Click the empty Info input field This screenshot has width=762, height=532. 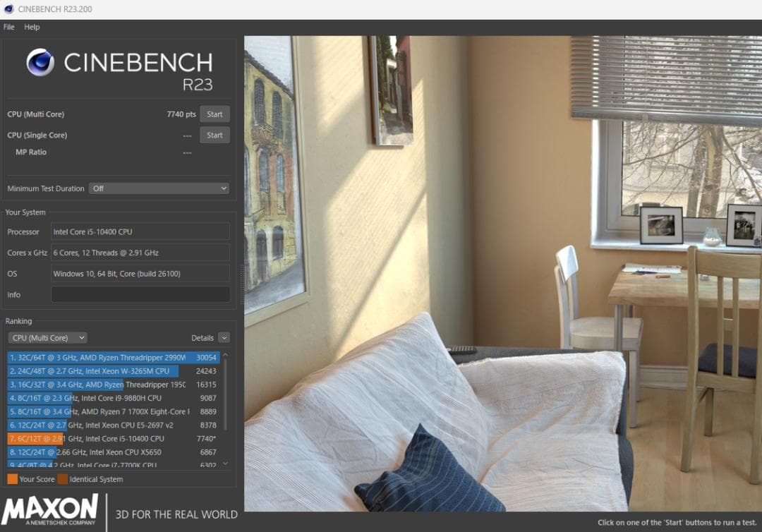140,294
